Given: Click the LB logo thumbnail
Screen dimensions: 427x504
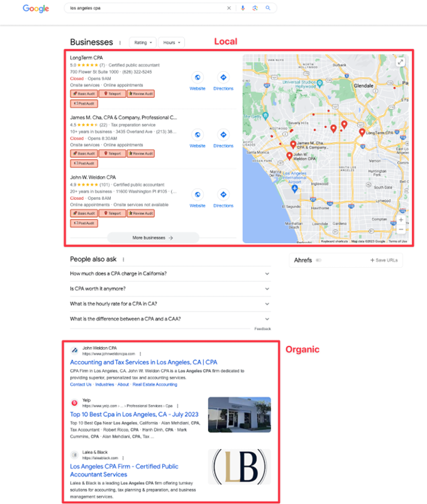Looking at the screenshot, I should coord(240,467).
